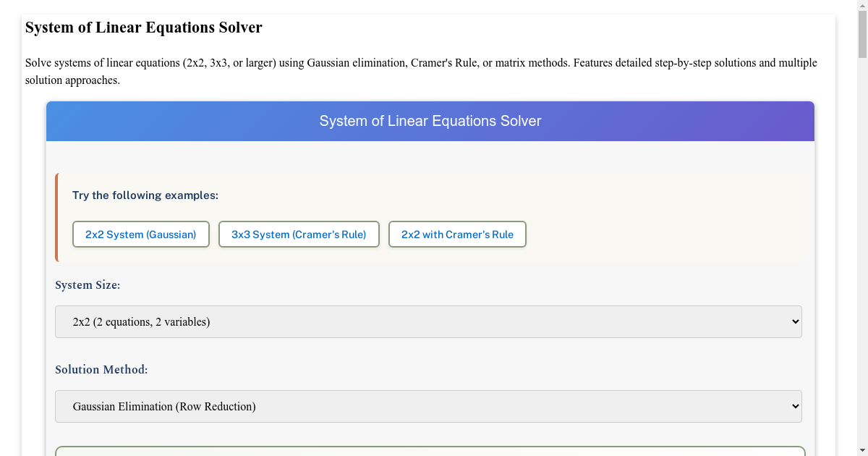Click the scrollbar down arrow
The image size is (868, 456).
point(862,451)
